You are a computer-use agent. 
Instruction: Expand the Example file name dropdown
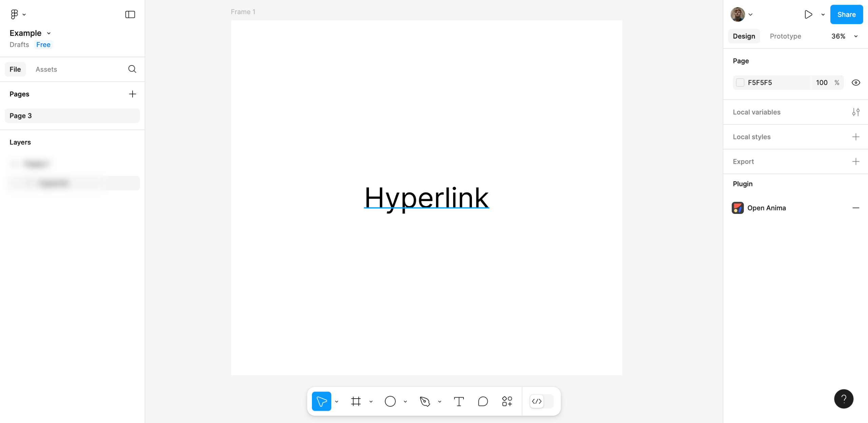click(49, 33)
